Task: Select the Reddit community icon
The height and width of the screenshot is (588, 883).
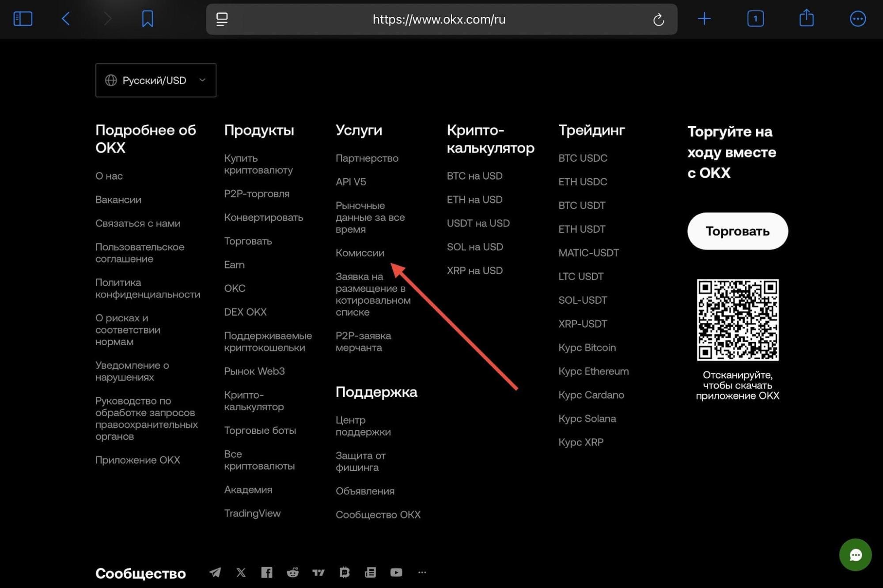Action: tap(293, 572)
